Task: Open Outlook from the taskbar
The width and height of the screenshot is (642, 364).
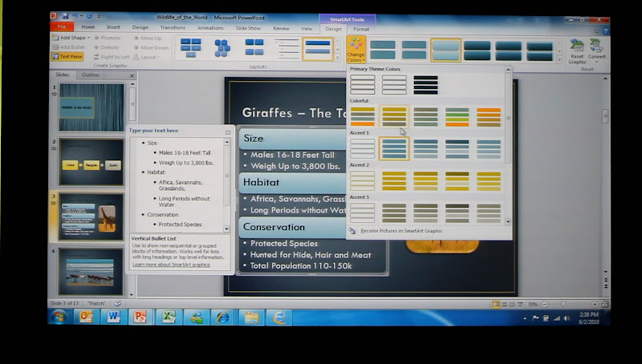Action: 86,317
